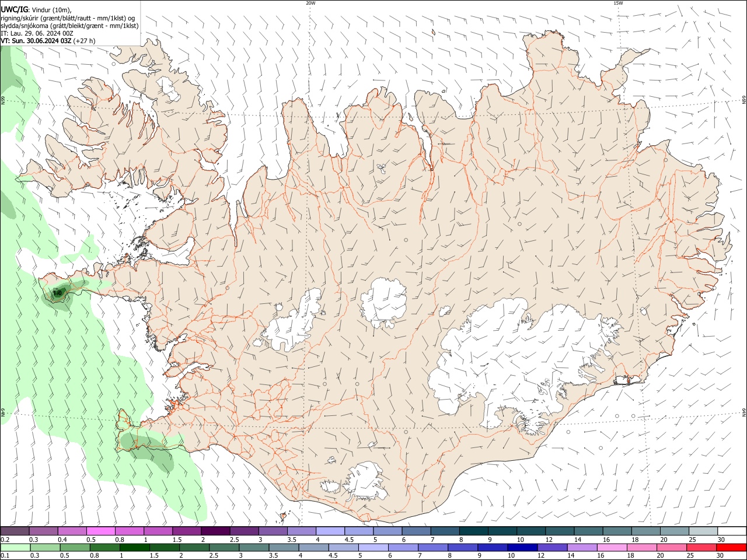Click the slydda/snjókoma legend description line
This screenshot has width=747, height=560.
click(x=69, y=26)
